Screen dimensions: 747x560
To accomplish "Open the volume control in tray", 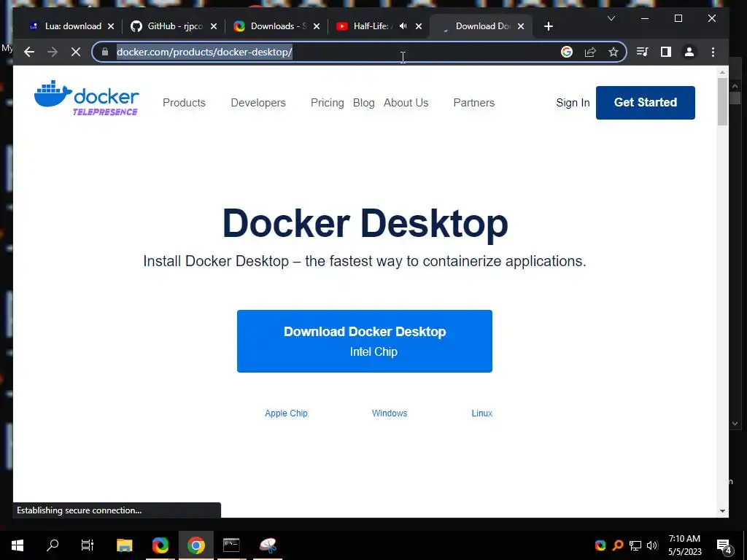I will [652, 545].
